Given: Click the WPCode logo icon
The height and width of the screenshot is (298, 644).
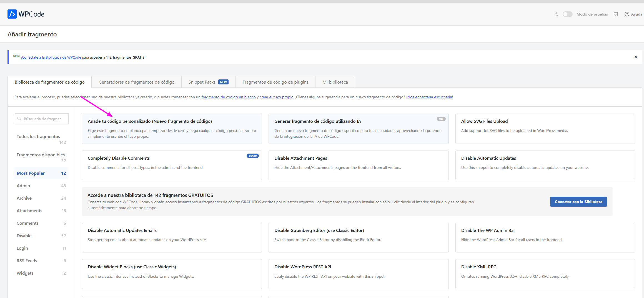Looking at the screenshot, I should coord(12,14).
